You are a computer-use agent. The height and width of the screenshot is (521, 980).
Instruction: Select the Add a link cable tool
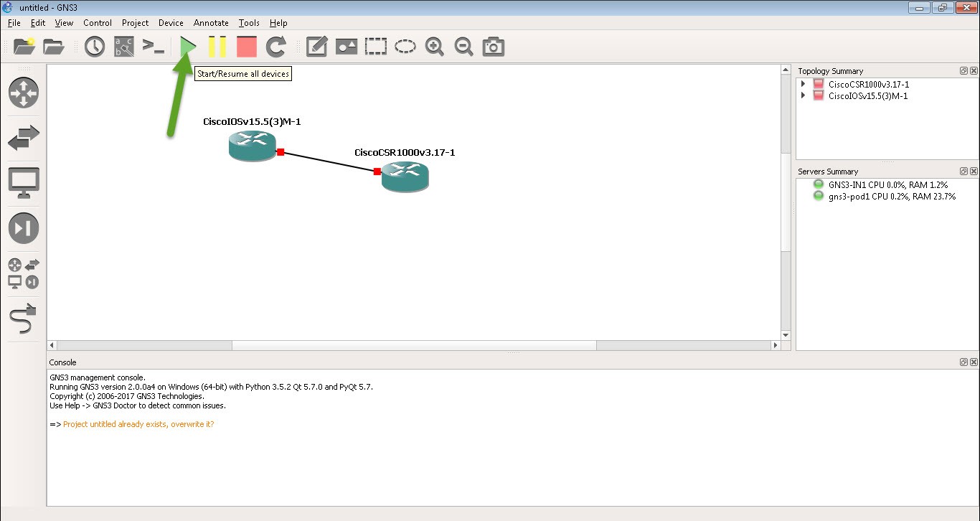pyautogui.click(x=24, y=319)
